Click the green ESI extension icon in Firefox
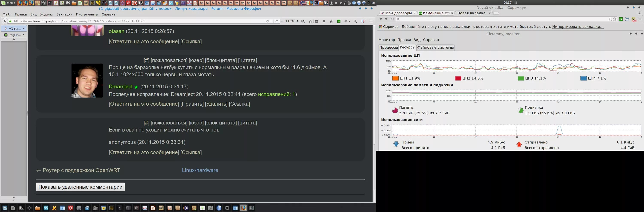The width and height of the screenshot is (644, 212). coord(339,21)
